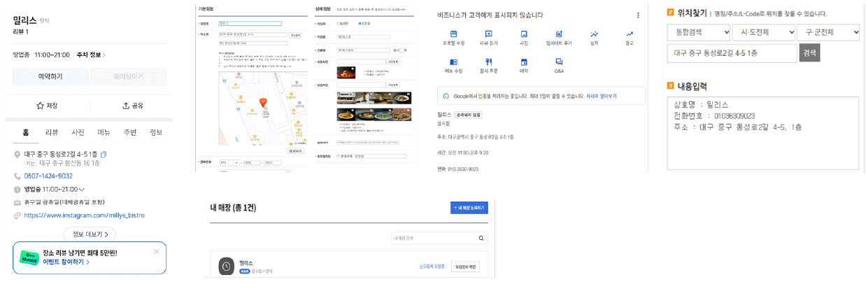Click the orange marker on the map
The width and height of the screenshot is (868, 289).
click(264, 102)
